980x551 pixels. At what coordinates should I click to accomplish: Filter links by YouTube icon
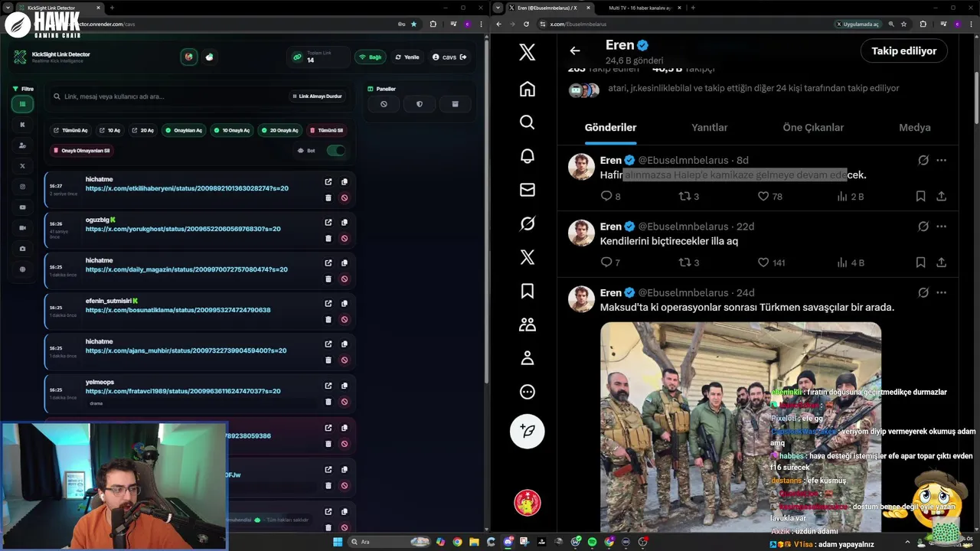tap(22, 207)
